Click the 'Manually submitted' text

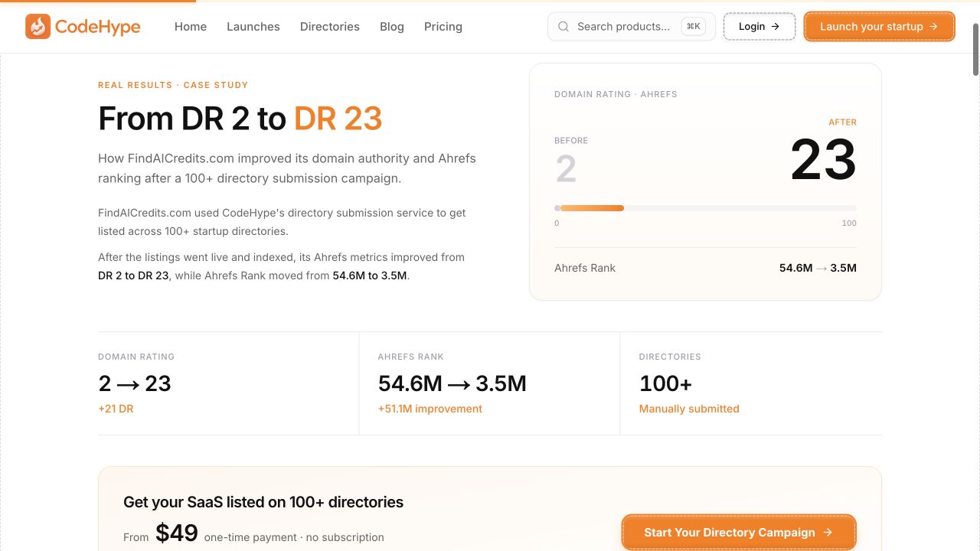point(689,409)
